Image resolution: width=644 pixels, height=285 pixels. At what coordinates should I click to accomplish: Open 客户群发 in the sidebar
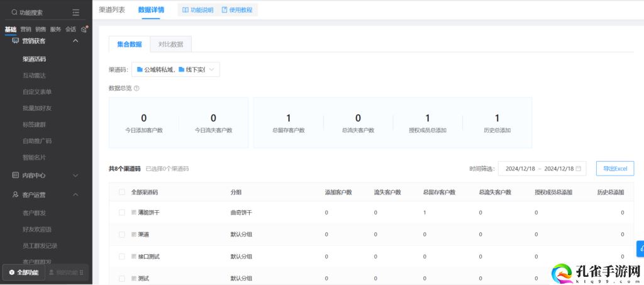(34, 213)
